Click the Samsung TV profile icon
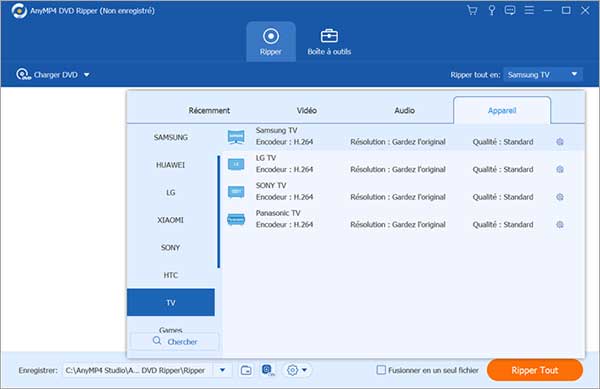The width and height of the screenshot is (600, 389). [236, 137]
